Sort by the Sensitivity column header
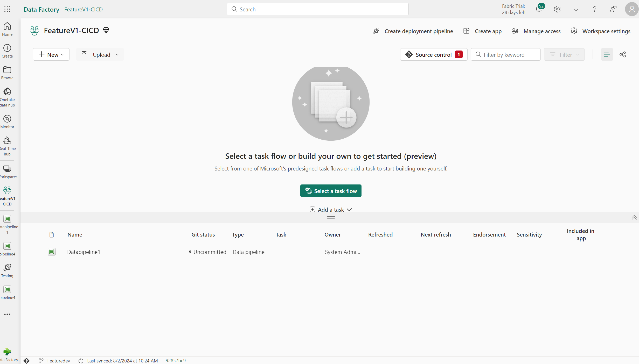Image resolution: width=639 pixels, height=364 pixels. point(529,234)
